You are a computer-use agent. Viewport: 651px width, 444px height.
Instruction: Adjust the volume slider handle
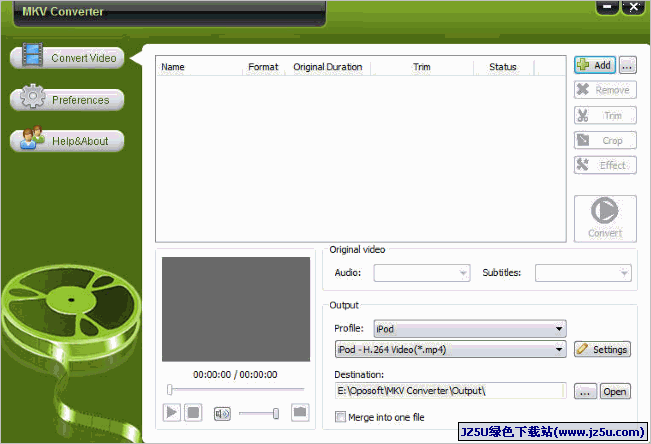(276, 413)
